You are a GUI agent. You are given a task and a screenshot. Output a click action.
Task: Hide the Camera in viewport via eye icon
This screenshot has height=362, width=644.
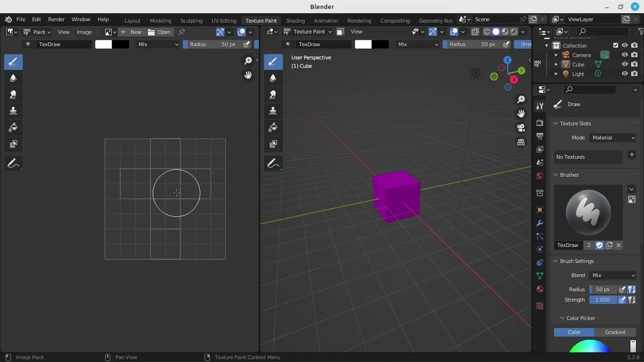(x=625, y=55)
